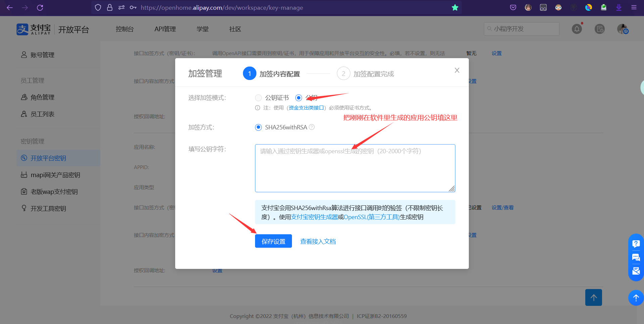Click the 设置 link under 授权回调地址
644x324 pixels.
[217, 271]
